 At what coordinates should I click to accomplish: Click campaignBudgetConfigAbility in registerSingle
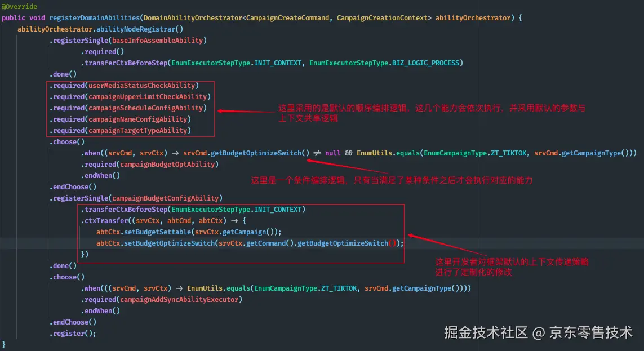pos(166,198)
